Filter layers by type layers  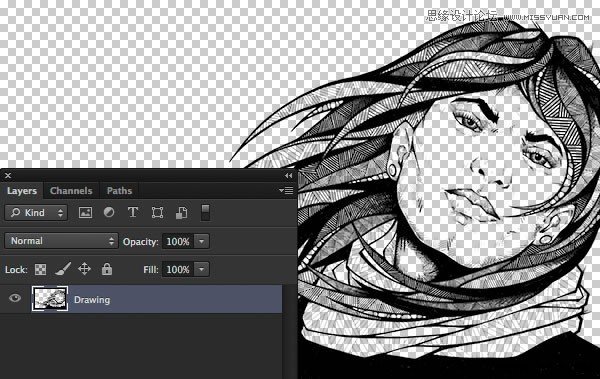[133, 212]
